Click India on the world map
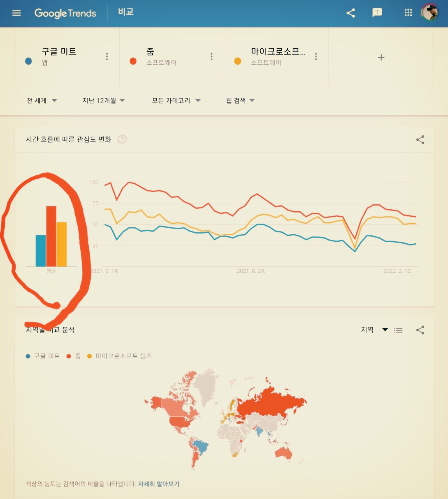Screen dimensions: 448x499 point(259,431)
